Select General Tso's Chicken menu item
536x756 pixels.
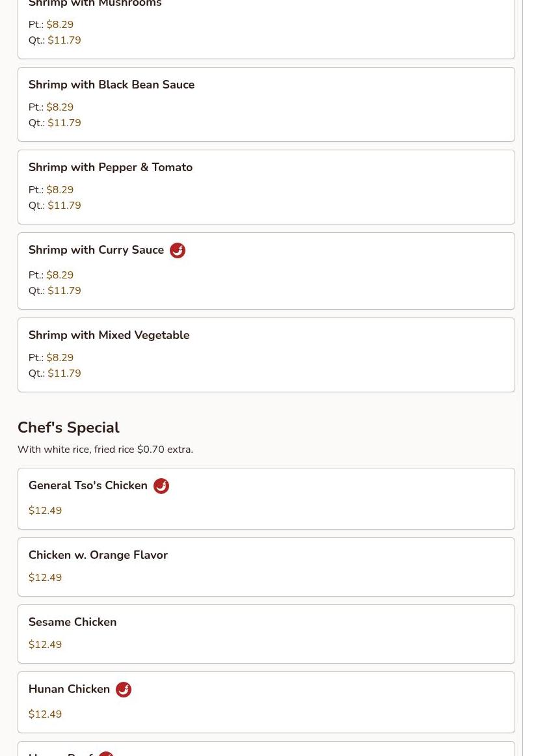pyautogui.click(x=88, y=485)
